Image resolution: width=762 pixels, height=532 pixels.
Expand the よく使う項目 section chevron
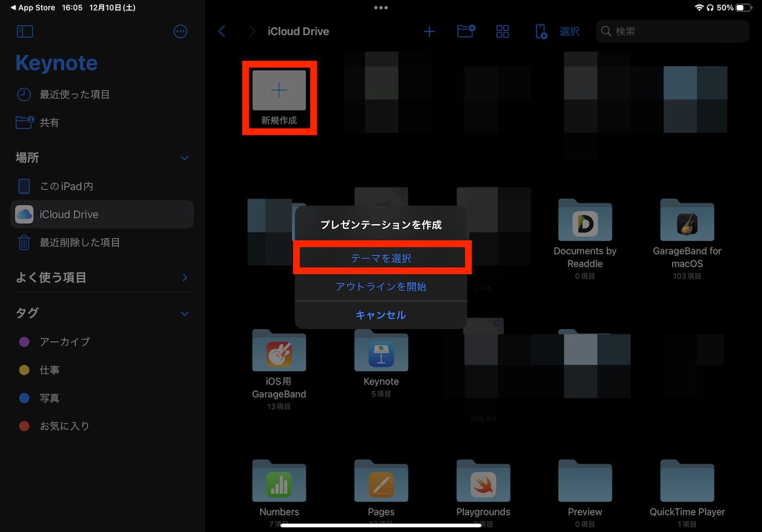(185, 278)
